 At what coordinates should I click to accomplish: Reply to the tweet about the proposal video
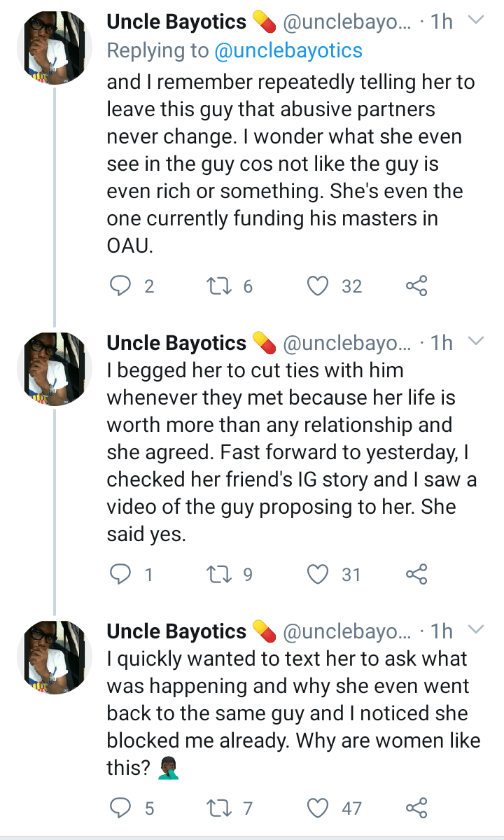[122, 574]
